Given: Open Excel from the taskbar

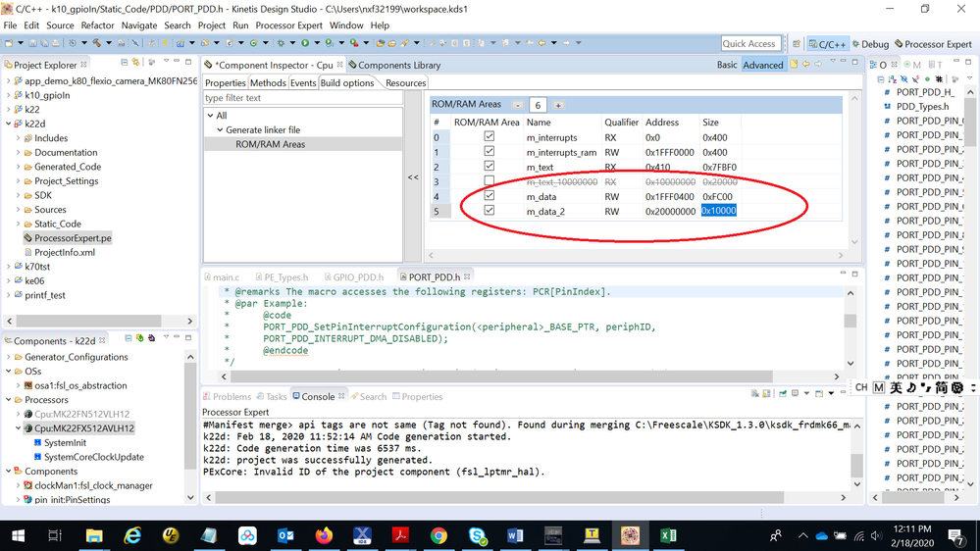Looking at the screenshot, I should tap(668, 535).
